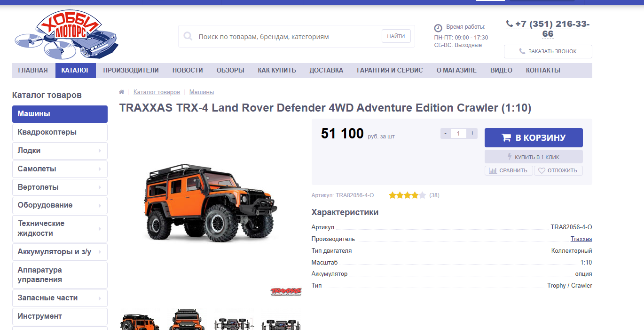
Task: Click the bar chart icon for Сравнить
Action: point(493,171)
